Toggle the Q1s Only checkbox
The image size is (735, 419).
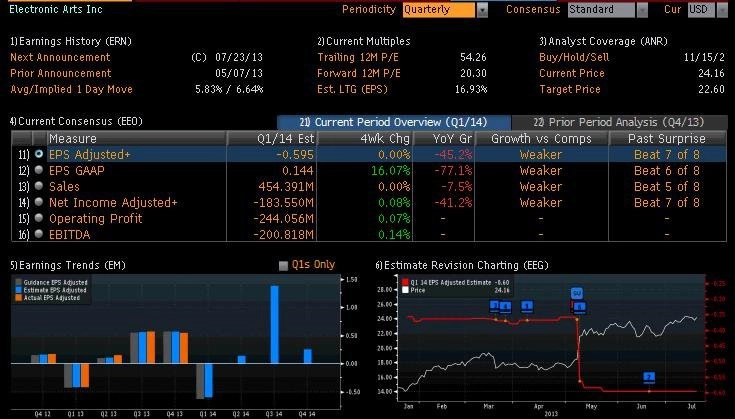283,266
